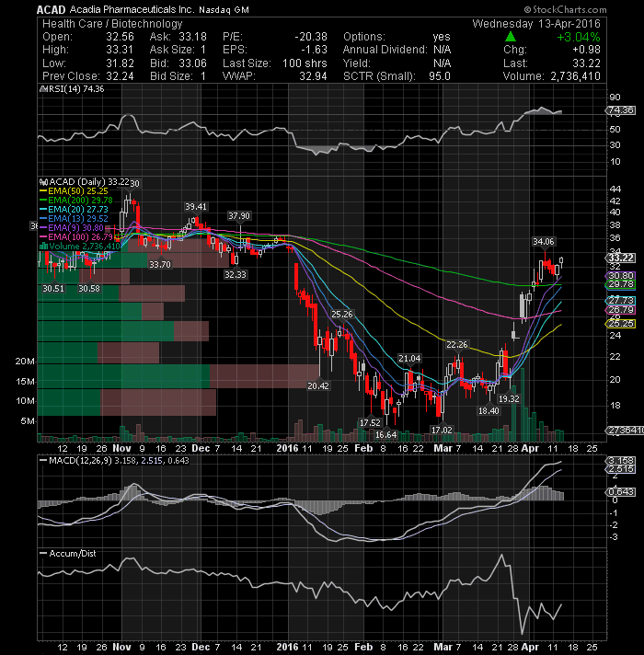
Task: Click the 2736410 volume tag on right axis
Action: point(625,431)
